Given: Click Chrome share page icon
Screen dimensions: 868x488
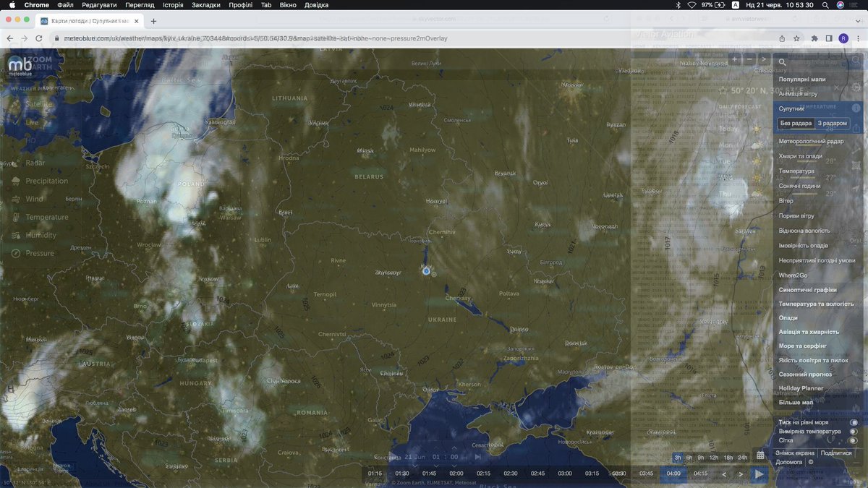Looking at the screenshot, I should (x=782, y=38).
